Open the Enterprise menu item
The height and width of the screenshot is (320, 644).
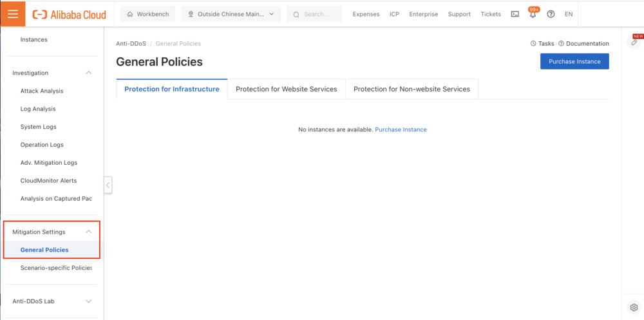(x=424, y=14)
